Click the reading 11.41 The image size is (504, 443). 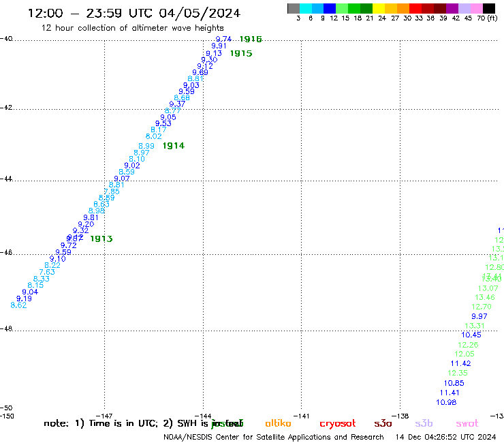point(450,393)
